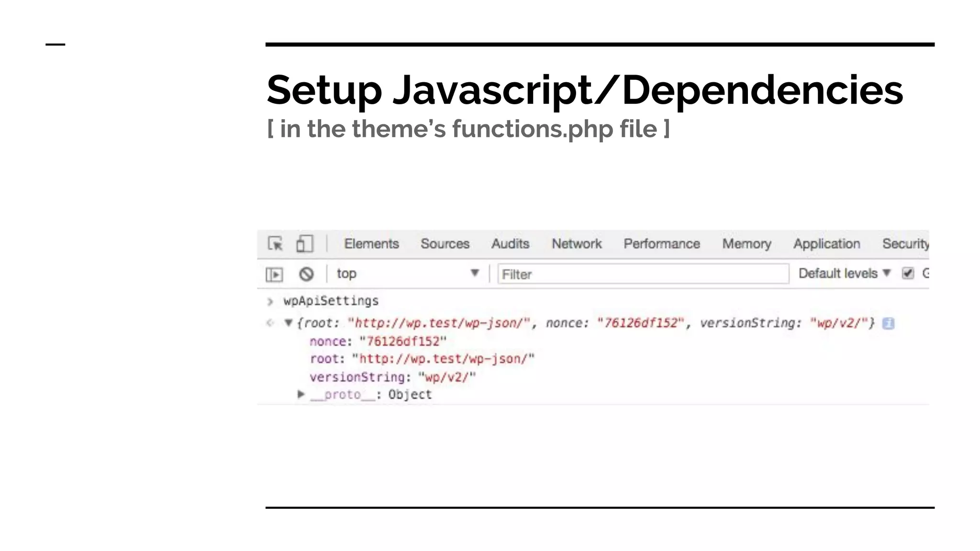
Task: Click the blue info badge after the object
Action: click(888, 323)
